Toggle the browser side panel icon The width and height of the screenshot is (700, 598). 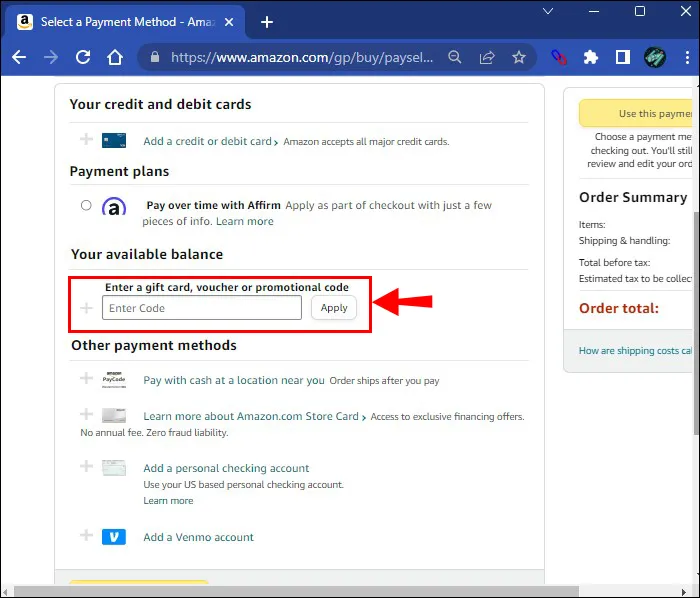coord(623,57)
